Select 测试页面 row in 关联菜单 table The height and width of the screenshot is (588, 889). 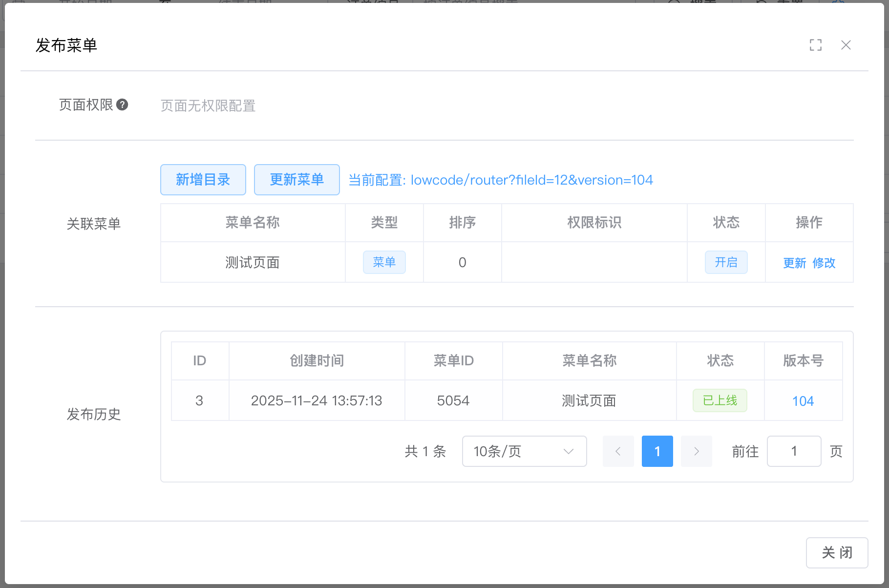pos(253,263)
